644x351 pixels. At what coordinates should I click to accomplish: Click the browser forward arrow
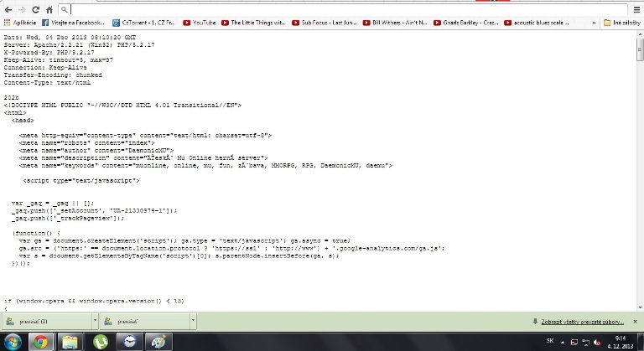pyautogui.click(x=22, y=8)
